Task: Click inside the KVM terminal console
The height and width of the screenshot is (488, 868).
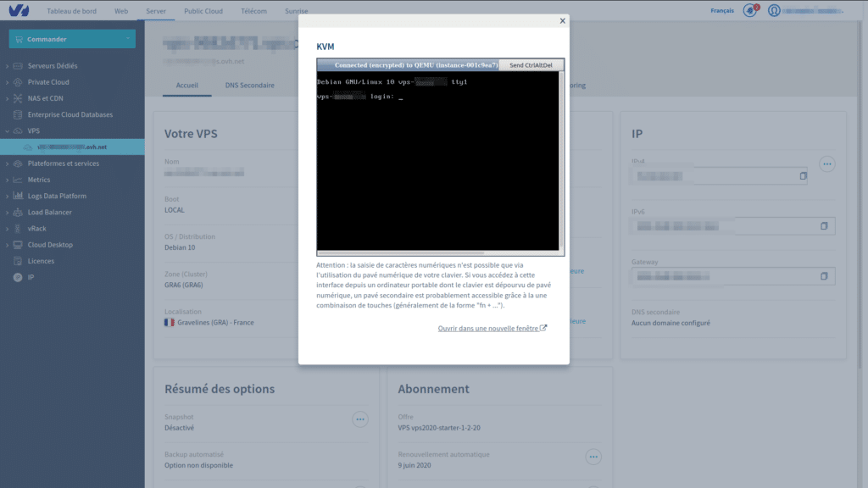Action: pos(437,160)
